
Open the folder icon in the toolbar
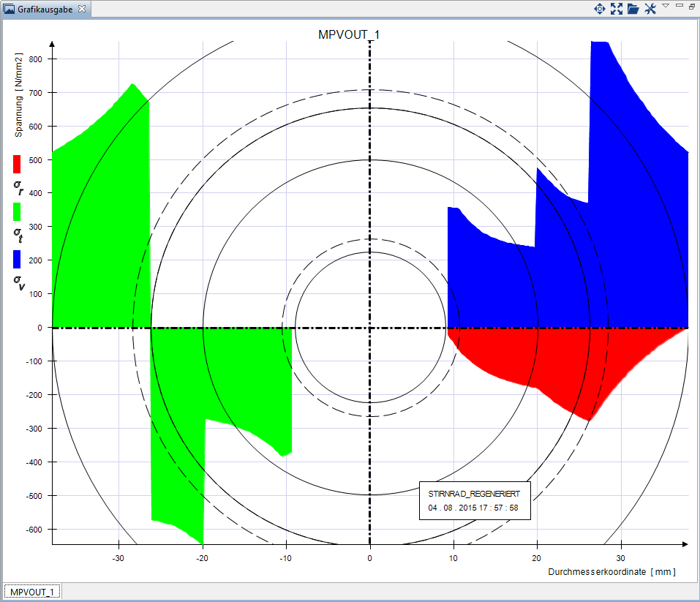tap(633, 9)
